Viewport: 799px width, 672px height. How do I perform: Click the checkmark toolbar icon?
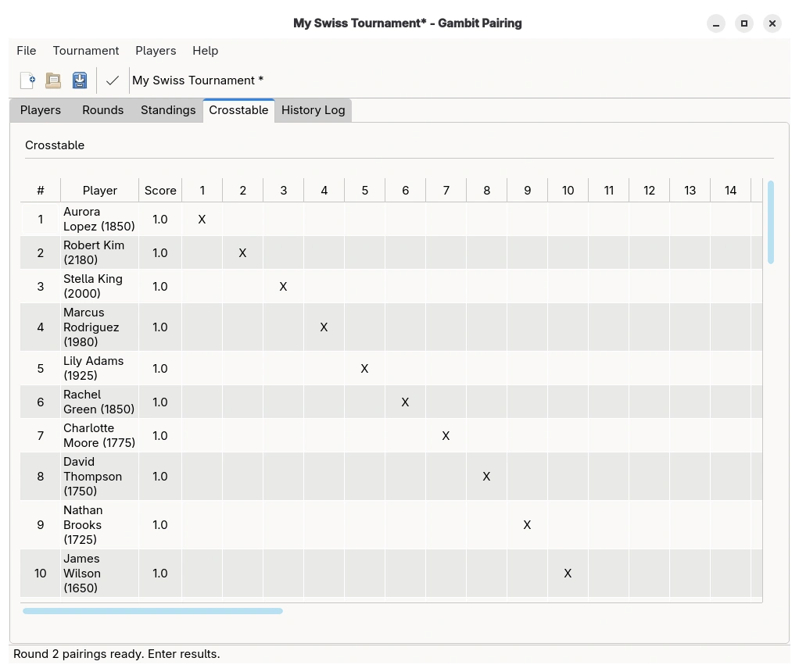click(113, 80)
